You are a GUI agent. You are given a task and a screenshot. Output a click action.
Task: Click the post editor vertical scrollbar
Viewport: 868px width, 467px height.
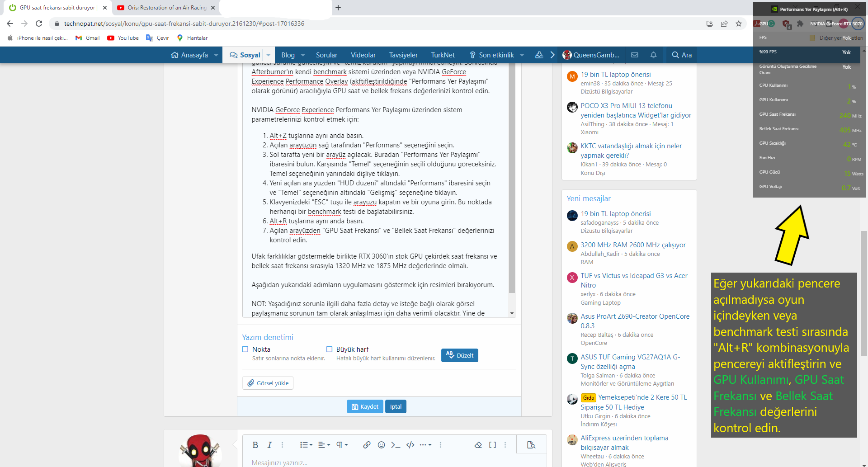(x=512, y=178)
